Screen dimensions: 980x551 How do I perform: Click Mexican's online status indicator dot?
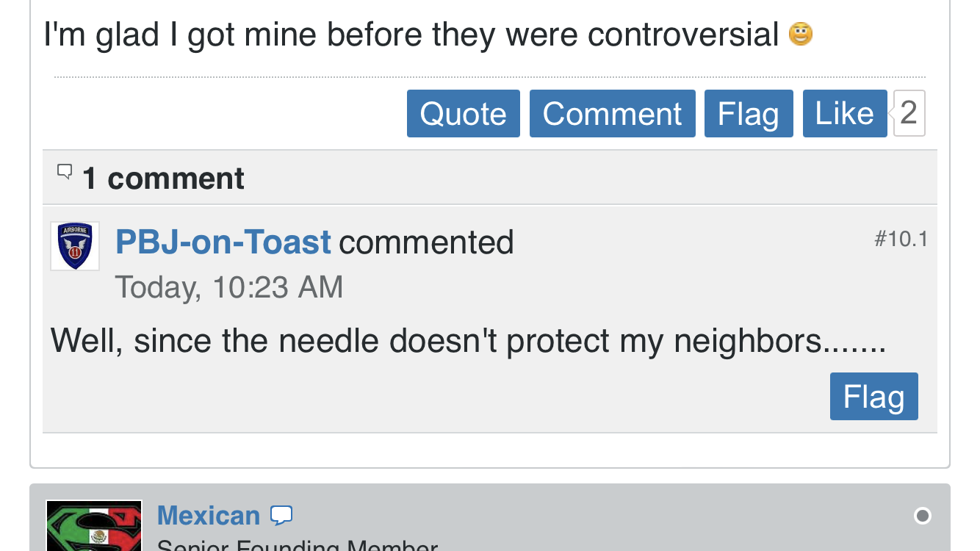click(922, 516)
